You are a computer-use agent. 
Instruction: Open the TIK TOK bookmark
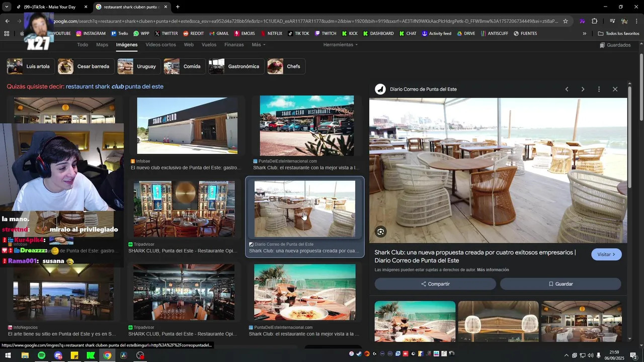pyautogui.click(x=298, y=34)
